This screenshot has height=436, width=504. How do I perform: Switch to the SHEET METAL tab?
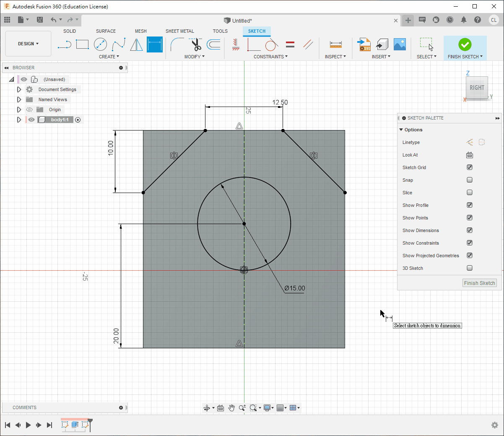point(179,31)
